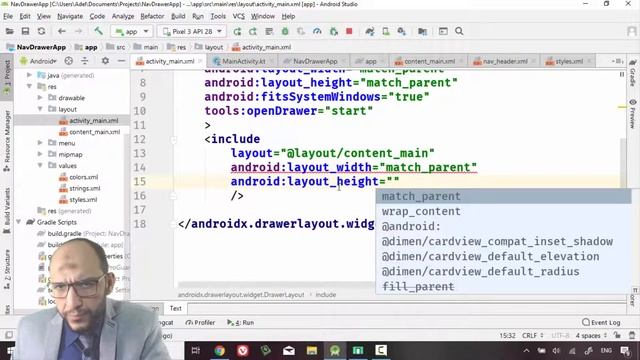Click the Stop red square button
The width and height of the screenshot is (640, 360).
tap(349, 31)
